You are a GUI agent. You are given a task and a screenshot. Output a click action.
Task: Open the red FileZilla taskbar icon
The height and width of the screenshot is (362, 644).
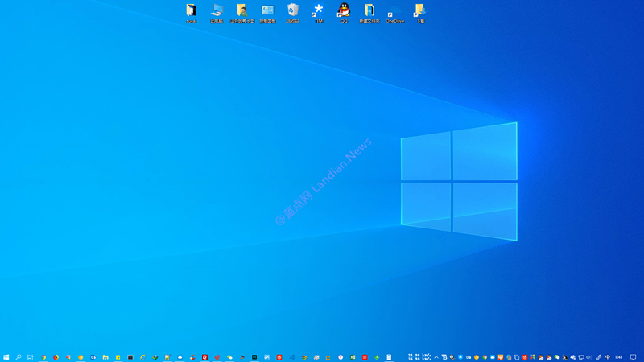(204, 357)
